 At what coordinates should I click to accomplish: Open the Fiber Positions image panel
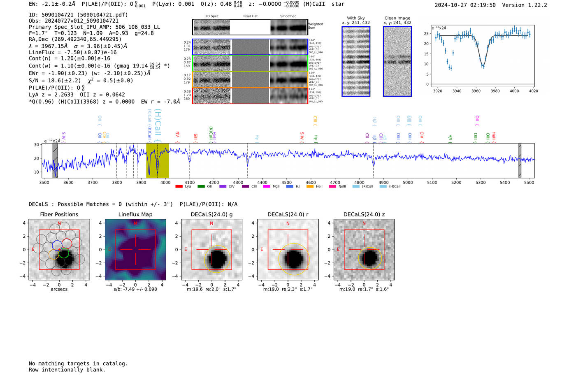click(59, 249)
